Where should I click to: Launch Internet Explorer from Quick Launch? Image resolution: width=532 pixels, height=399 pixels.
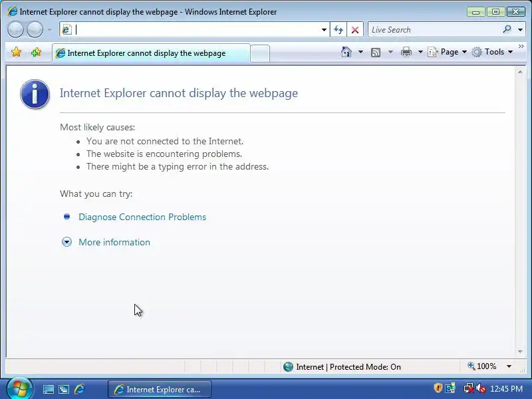(79, 389)
